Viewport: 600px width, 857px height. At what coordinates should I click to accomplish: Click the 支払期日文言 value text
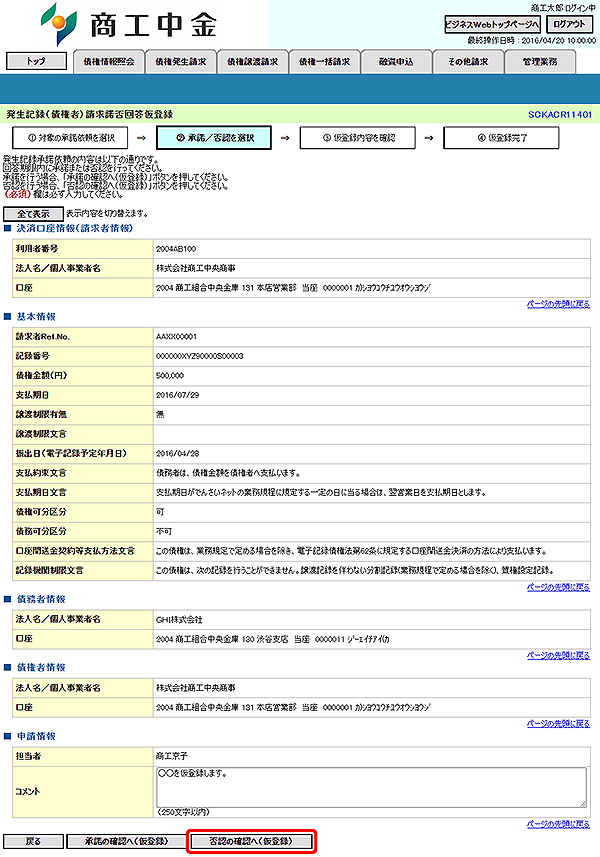point(321,492)
